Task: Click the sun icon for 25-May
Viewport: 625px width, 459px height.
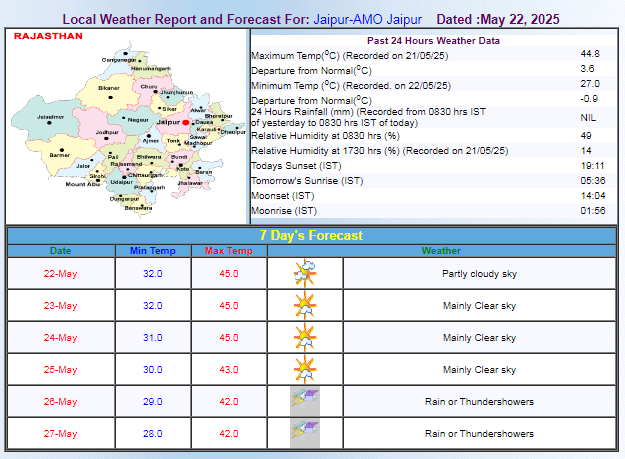Action: pyautogui.click(x=305, y=369)
